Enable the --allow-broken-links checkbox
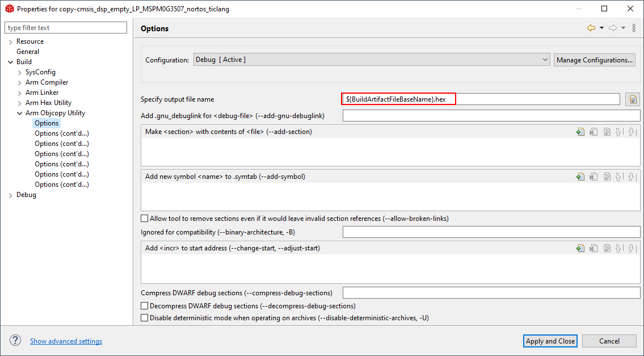The image size is (644, 356). coord(145,219)
